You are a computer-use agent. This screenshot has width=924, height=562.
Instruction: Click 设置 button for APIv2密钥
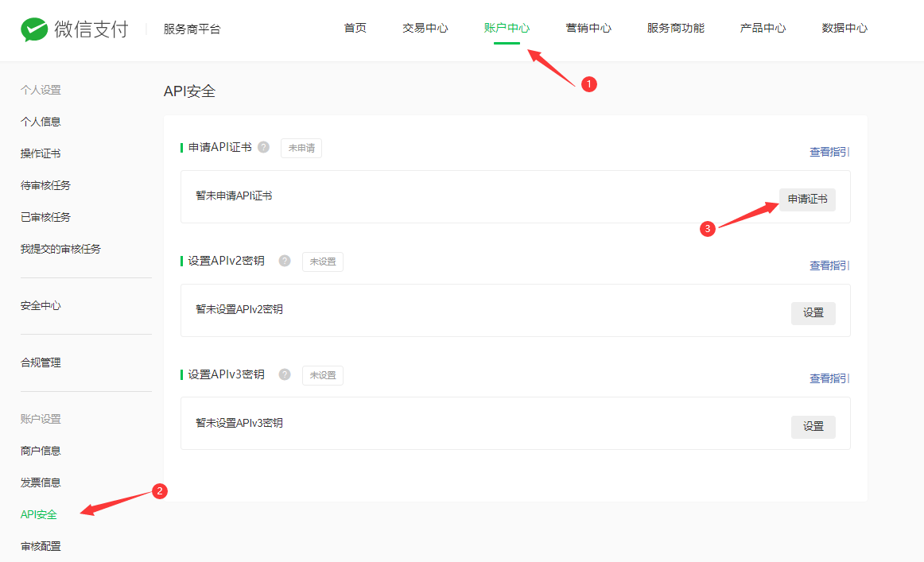pos(813,313)
